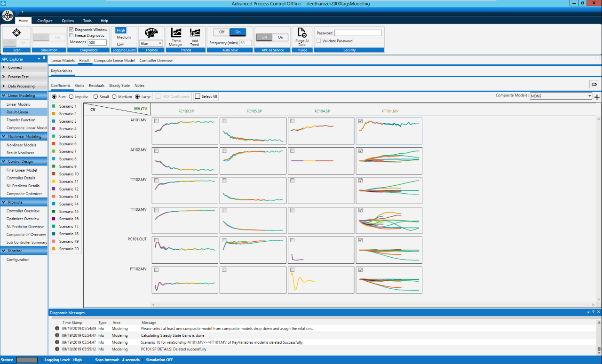The width and height of the screenshot is (602, 364).
Task: Click the Add Trend icon
Action: 195,33
